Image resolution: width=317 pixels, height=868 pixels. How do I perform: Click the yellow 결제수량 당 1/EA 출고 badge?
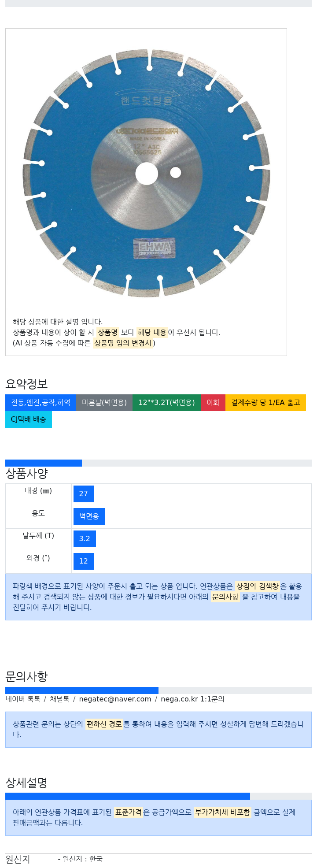coord(265,403)
